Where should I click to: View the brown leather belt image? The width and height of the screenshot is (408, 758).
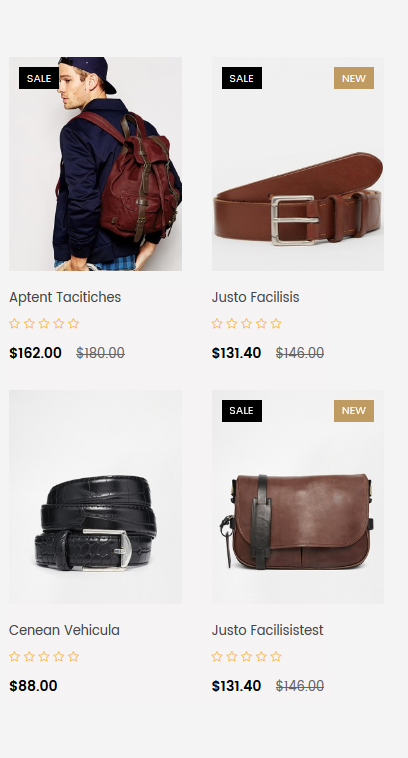[298, 164]
